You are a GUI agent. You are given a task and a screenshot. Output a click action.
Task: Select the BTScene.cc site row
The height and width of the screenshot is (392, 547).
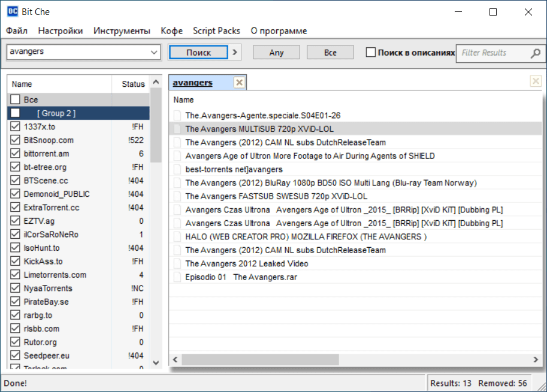[x=78, y=181]
